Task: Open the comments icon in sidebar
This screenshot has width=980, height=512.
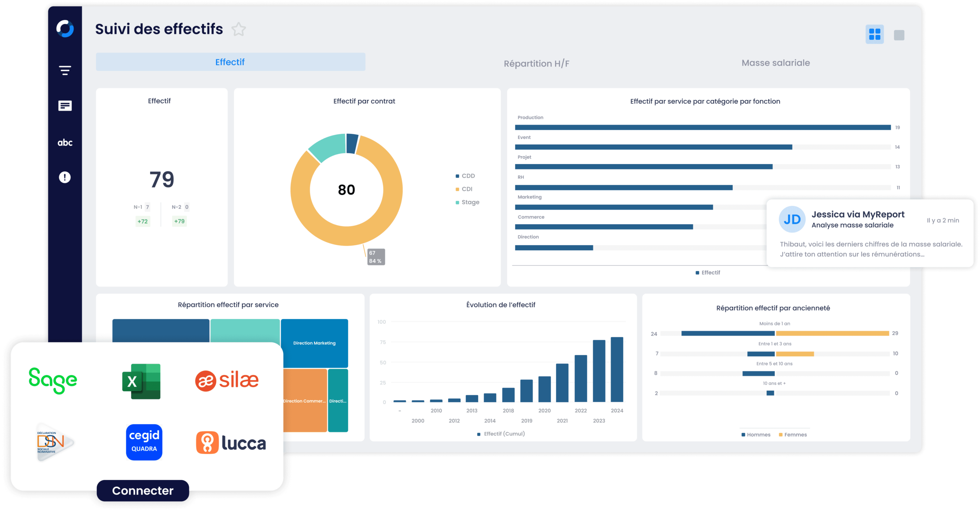Action: (x=65, y=106)
